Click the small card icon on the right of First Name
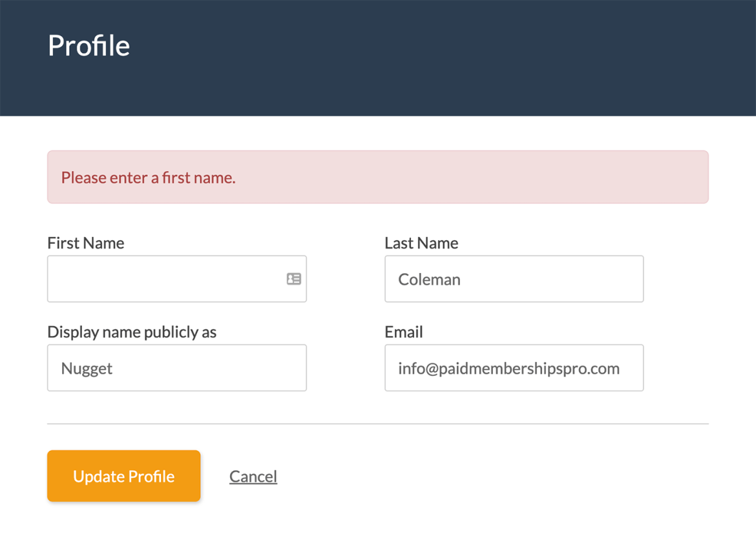756x540 pixels. tap(293, 278)
